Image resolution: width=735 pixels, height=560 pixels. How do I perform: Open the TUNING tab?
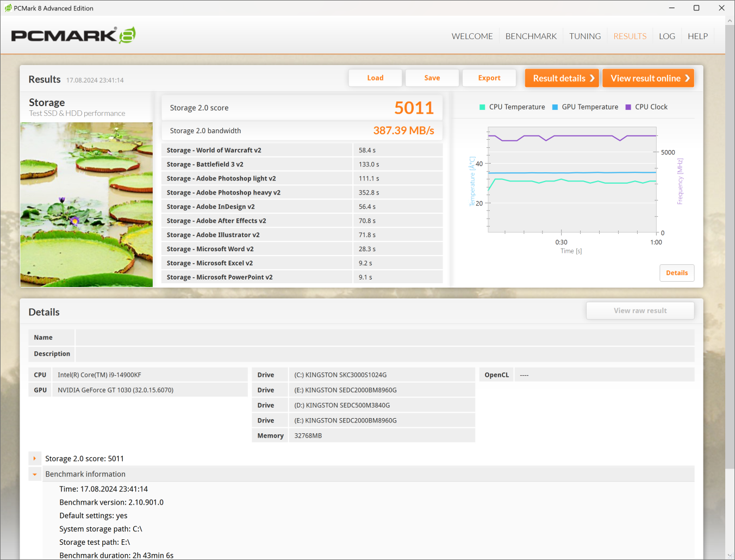[585, 36]
